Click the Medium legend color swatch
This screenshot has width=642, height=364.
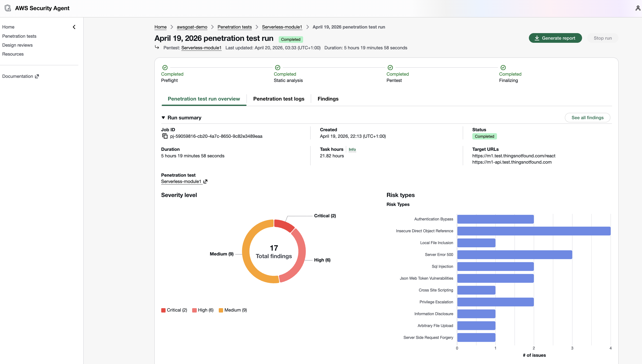[221, 310]
